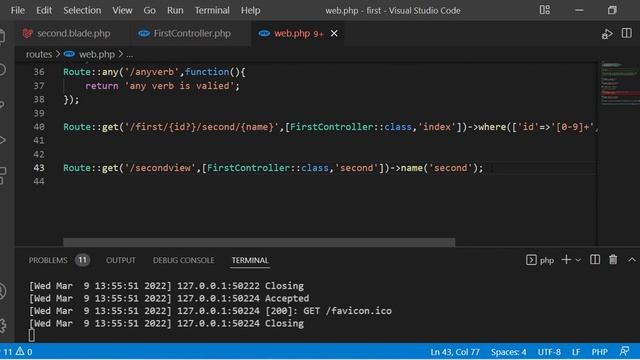Image resolution: width=640 pixels, height=360 pixels.
Task: Click the code minimap
Action: click(x=619, y=84)
